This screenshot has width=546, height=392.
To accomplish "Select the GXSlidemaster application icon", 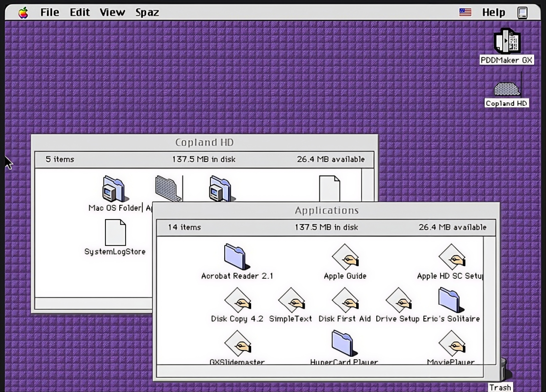I will 238,343.
